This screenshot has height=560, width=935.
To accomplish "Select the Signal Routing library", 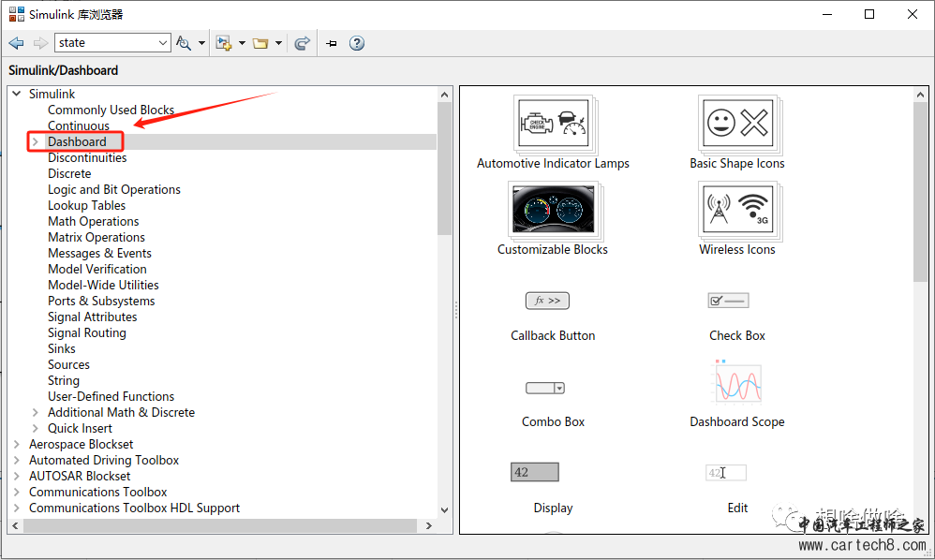I will click(x=87, y=333).
